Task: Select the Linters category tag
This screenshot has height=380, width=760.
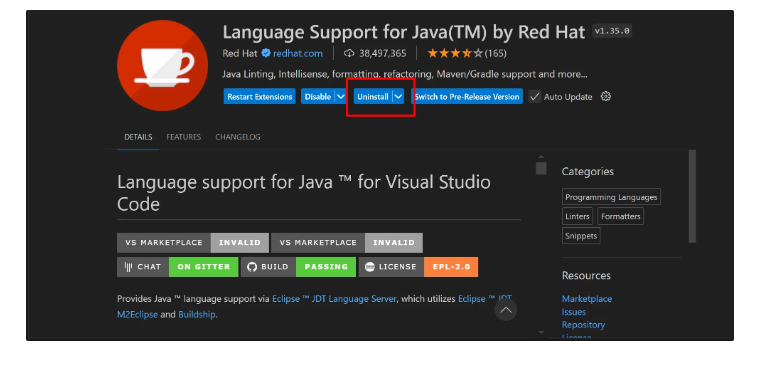Action: tap(577, 216)
